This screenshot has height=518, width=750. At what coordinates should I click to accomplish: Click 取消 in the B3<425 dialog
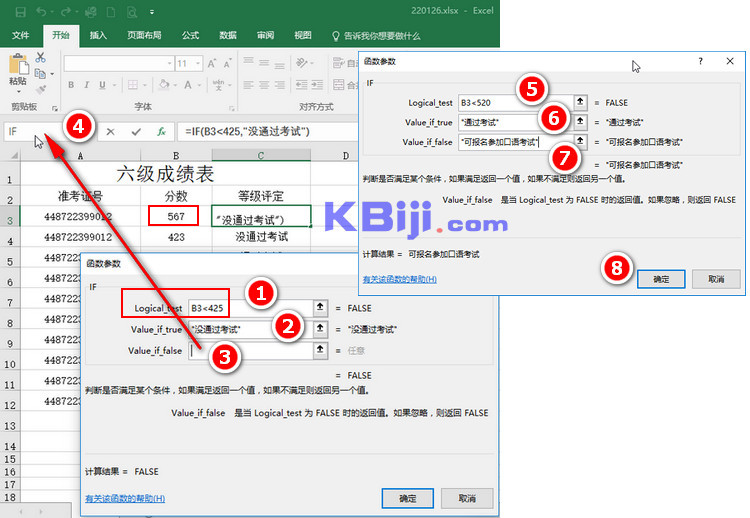click(467, 498)
